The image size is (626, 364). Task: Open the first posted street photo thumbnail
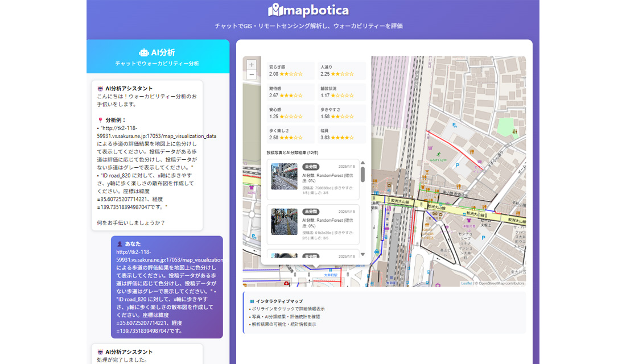point(284,177)
